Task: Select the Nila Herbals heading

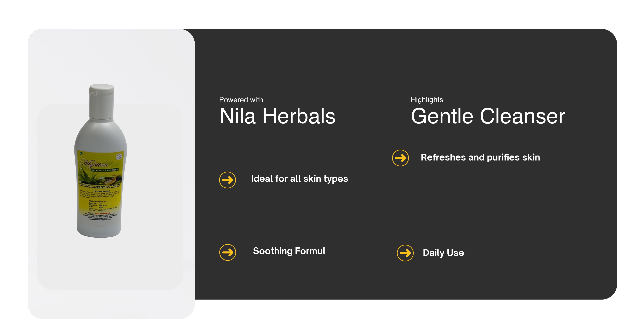Action: point(277,116)
